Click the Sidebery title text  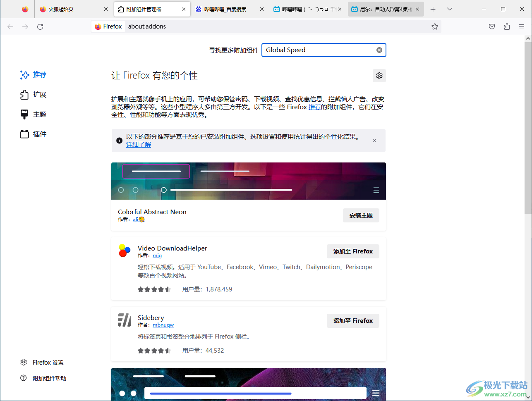tap(151, 317)
